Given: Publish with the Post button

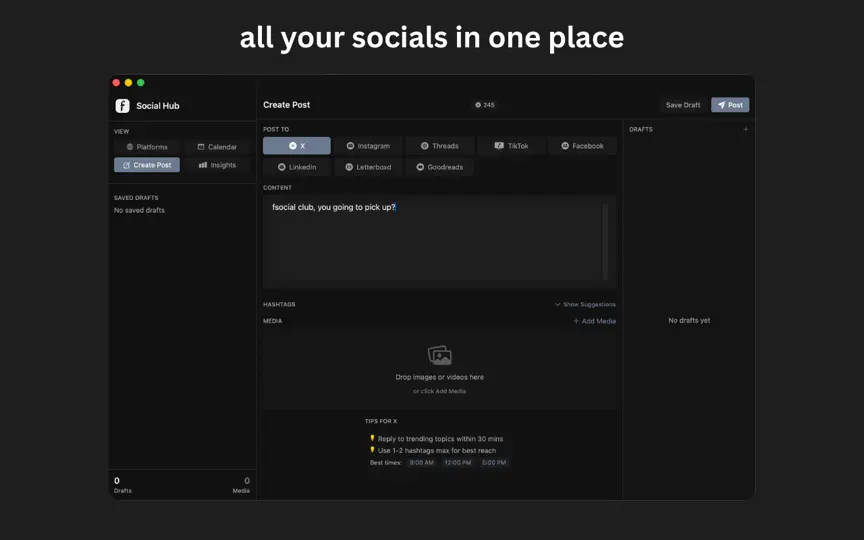Looking at the screenshot, I should click(x=730, y=105).
